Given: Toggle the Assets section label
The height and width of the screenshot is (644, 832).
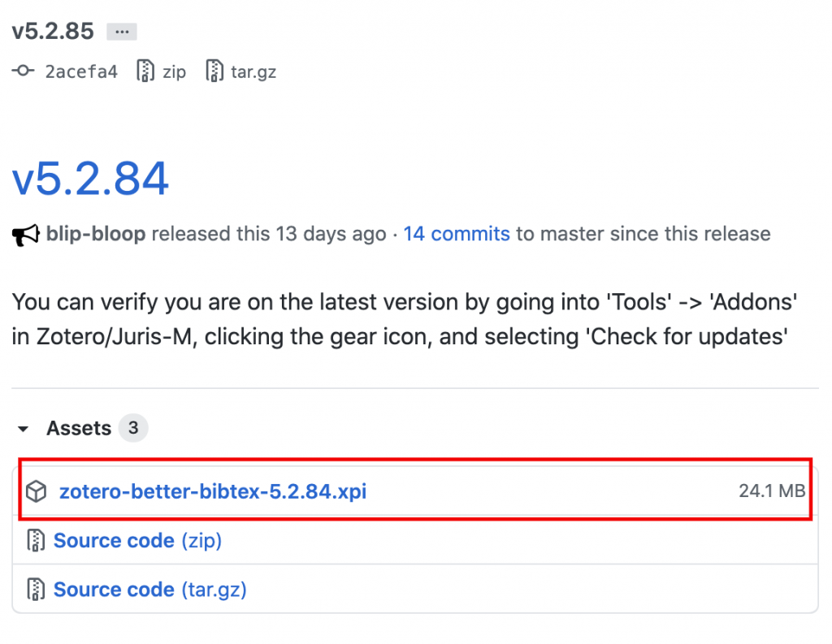Looking at the screenshot, I should (x=79, y=428).
